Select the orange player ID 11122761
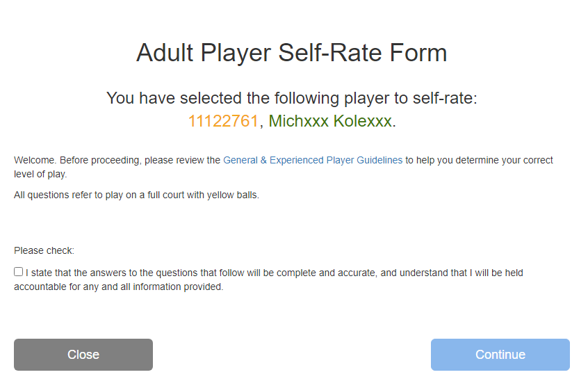 tap(222, 121)
